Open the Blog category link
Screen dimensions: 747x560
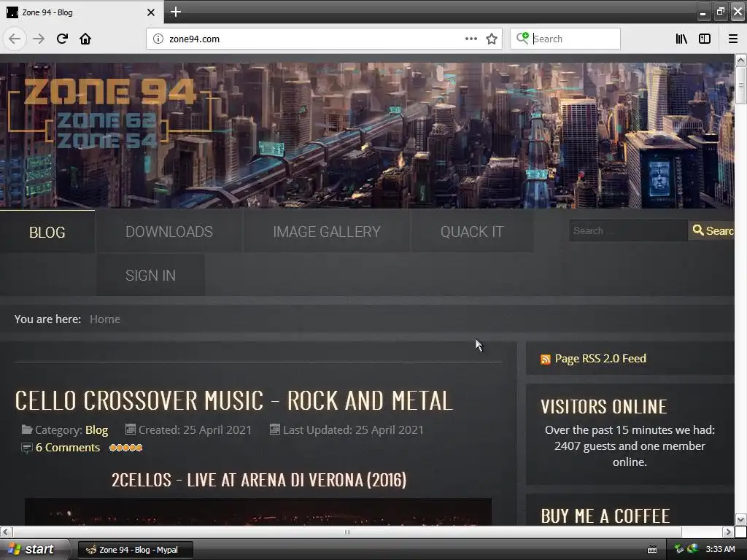click(97, 430)
